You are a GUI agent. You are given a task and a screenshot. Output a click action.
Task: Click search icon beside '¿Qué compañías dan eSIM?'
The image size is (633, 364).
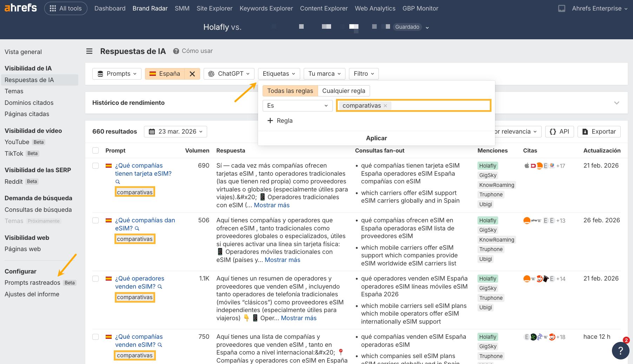137,228
